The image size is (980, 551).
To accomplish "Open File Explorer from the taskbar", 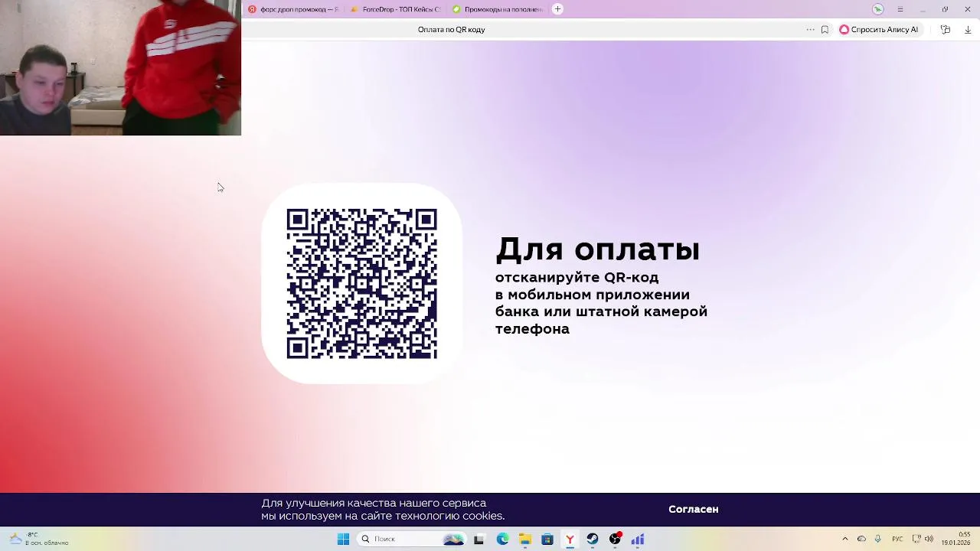I will (x=524, y=540).
